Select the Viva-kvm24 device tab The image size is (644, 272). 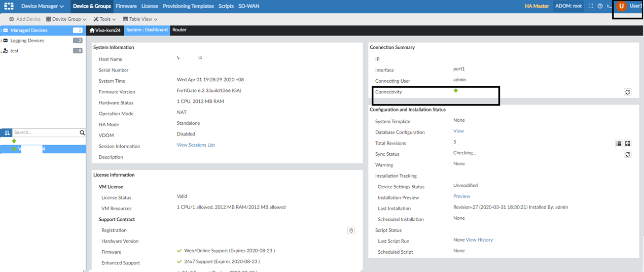click(105, 30)
